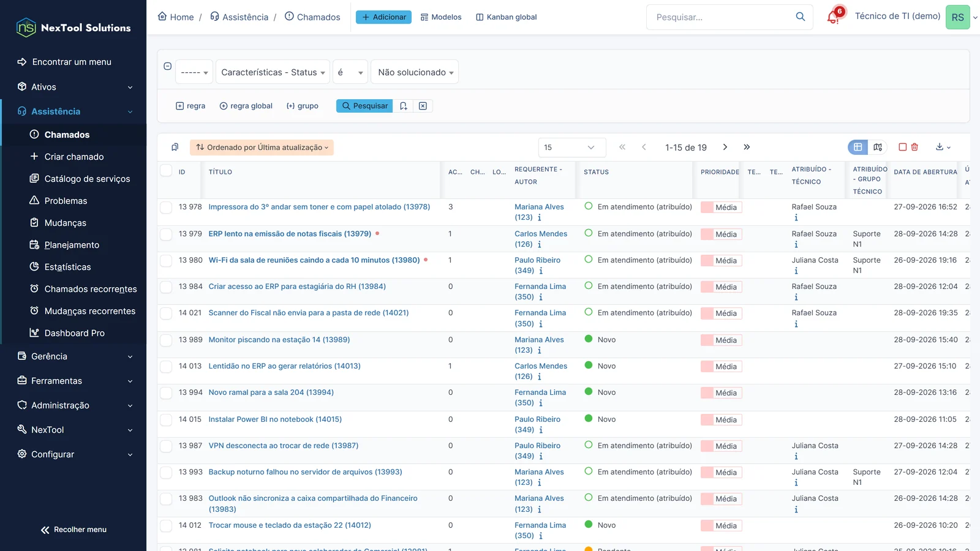Open info icon next to Carlos Mendes (126) in ERP lento row
Screen dimensions: 980x551
coord(540,244)
